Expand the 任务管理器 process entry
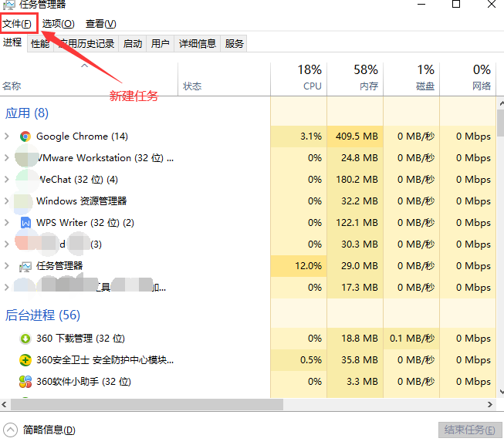Screen dimensions: 504x445 point(7,266)
